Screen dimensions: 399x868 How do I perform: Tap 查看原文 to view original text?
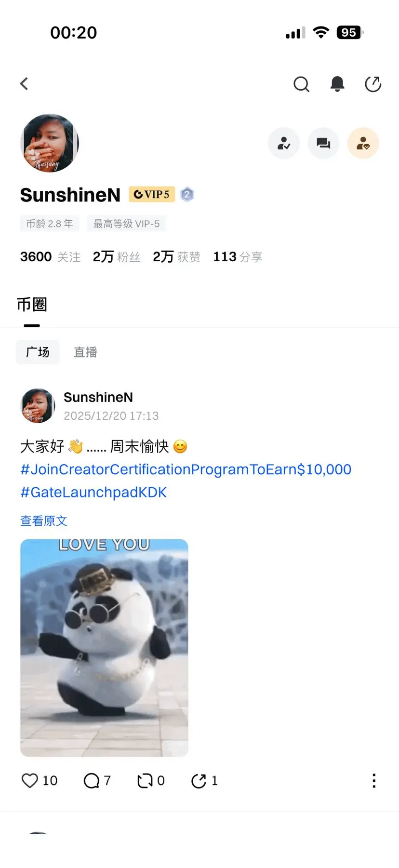(x=44, y=521)
